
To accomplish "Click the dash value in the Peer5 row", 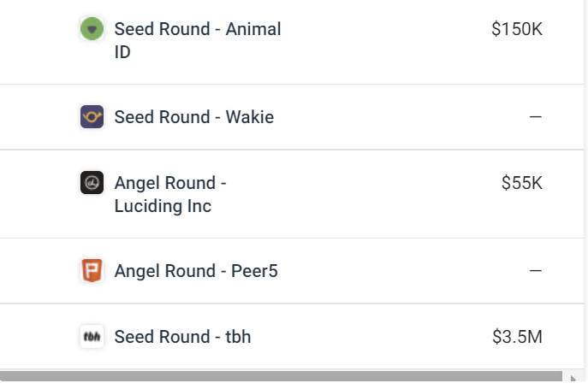I will pyautogui.click(x=536, y=270).
